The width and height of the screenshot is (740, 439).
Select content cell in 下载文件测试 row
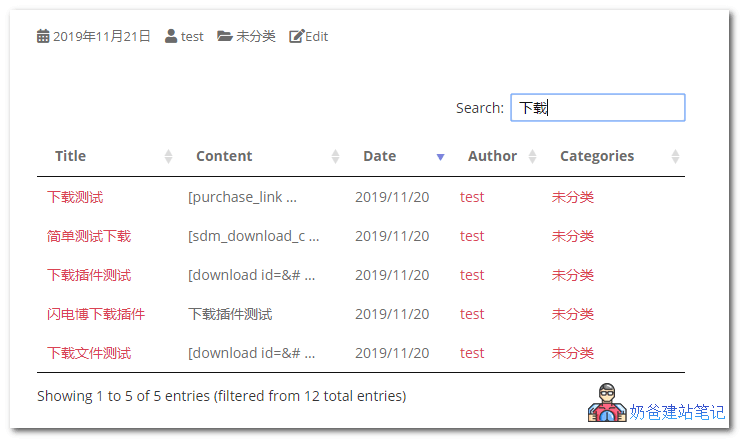[x=252, y=354]
